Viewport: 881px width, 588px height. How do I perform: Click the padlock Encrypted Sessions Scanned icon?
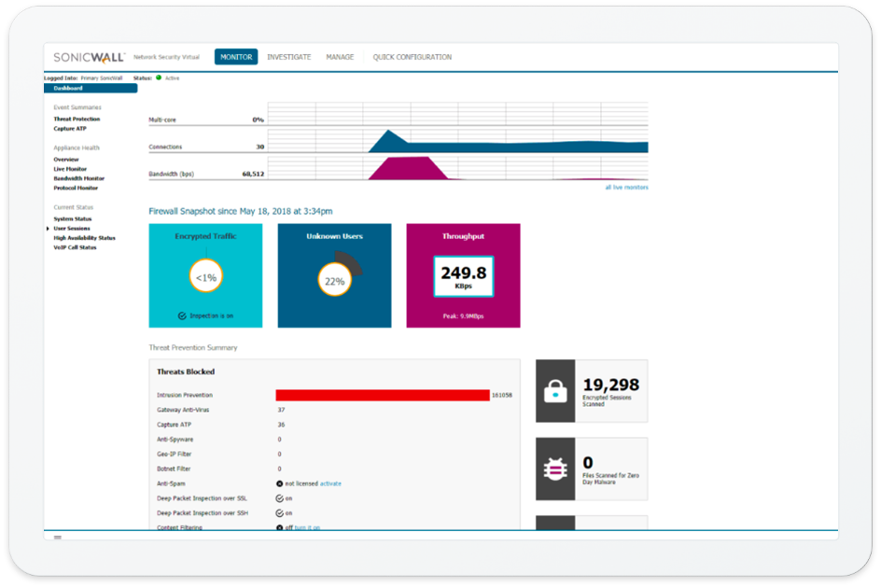[x=555, y=391]
